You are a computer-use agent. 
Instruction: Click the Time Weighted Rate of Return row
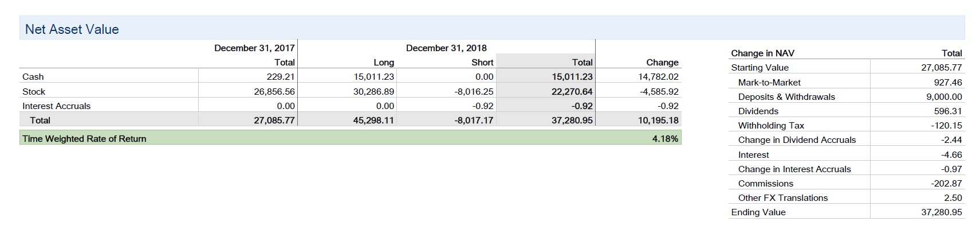click(351, 138)
